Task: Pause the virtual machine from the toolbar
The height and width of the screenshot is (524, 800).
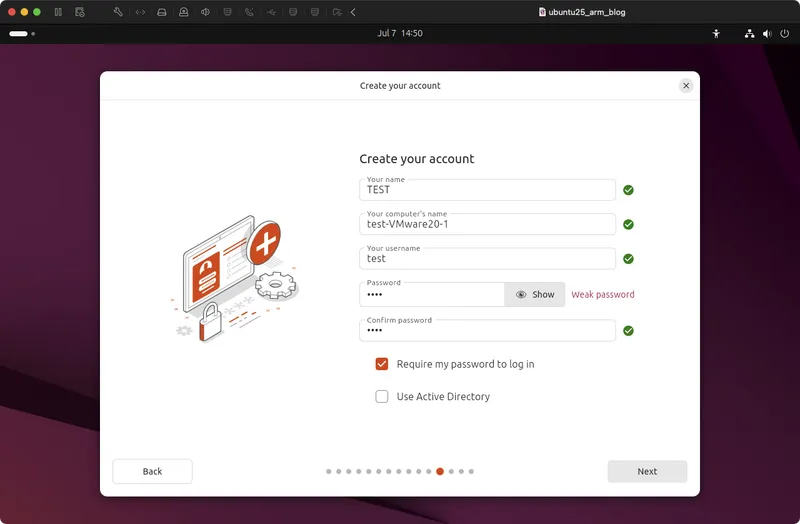Action: click(58, 12)
